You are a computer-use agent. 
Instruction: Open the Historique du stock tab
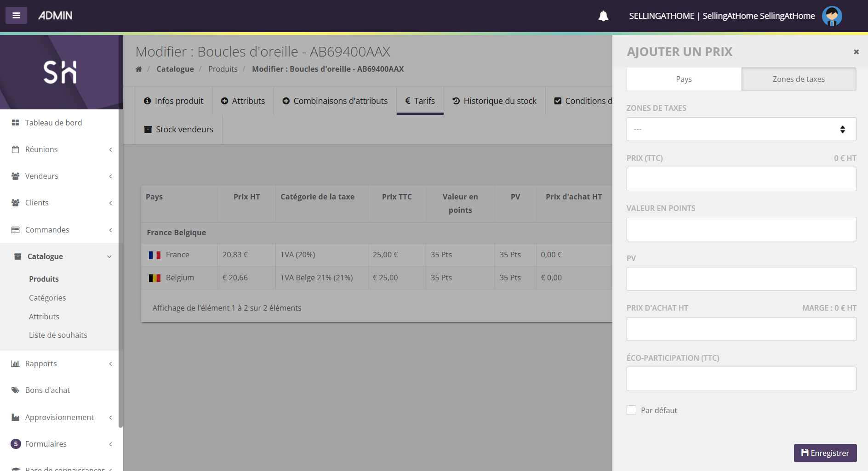[x=494, y=101]
